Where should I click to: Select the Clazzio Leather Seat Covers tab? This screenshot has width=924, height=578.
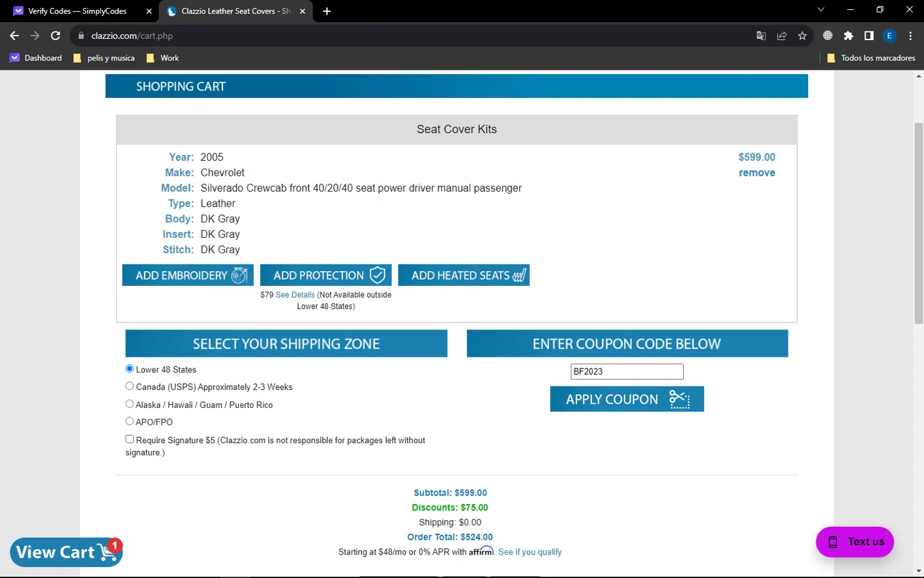pos(237,11)
